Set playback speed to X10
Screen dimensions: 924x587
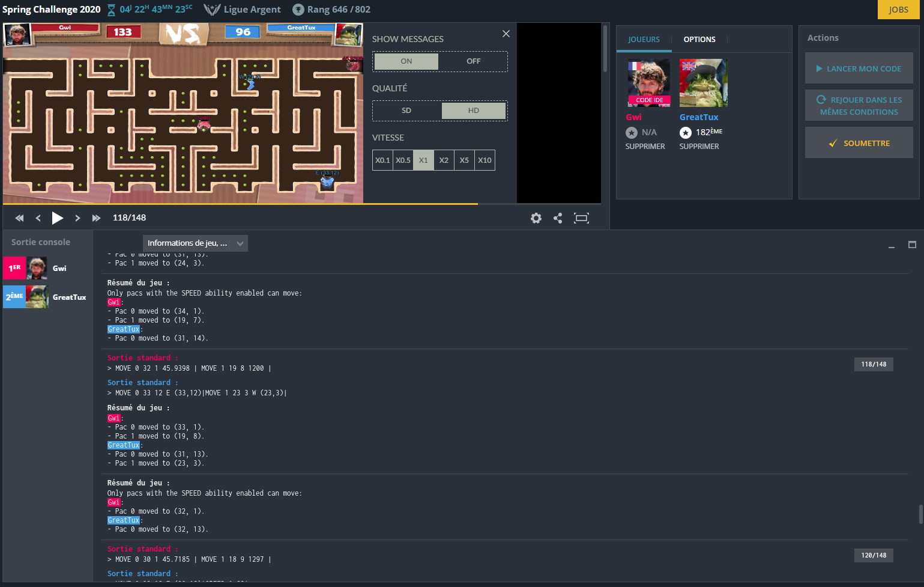[x=485, y=160]
